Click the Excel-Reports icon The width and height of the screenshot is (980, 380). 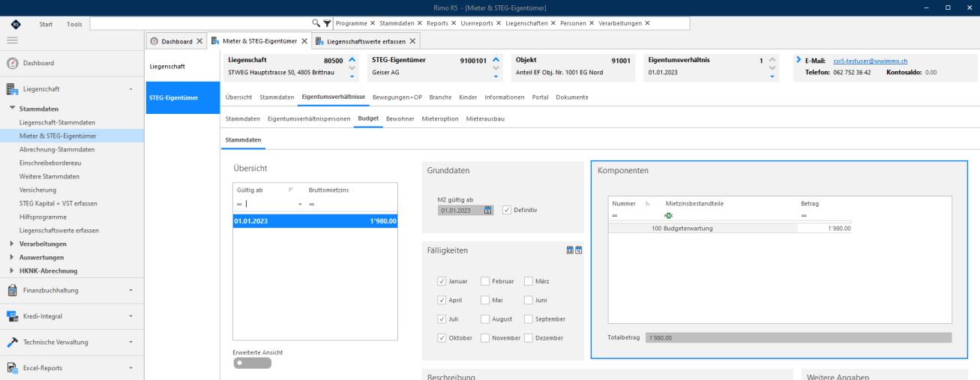(x=12, y=368)
